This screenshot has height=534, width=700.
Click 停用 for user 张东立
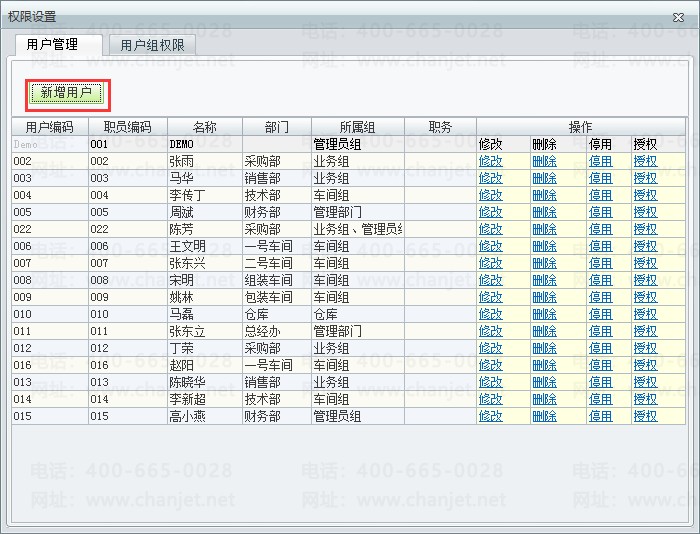pyautogui.click(x=600, y=331)
